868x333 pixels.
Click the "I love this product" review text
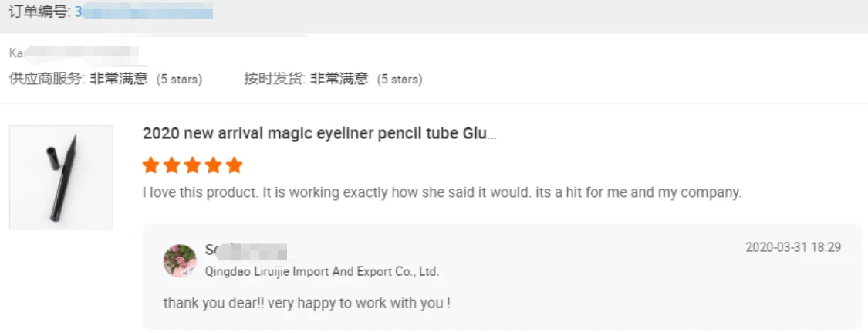[442, 192]
